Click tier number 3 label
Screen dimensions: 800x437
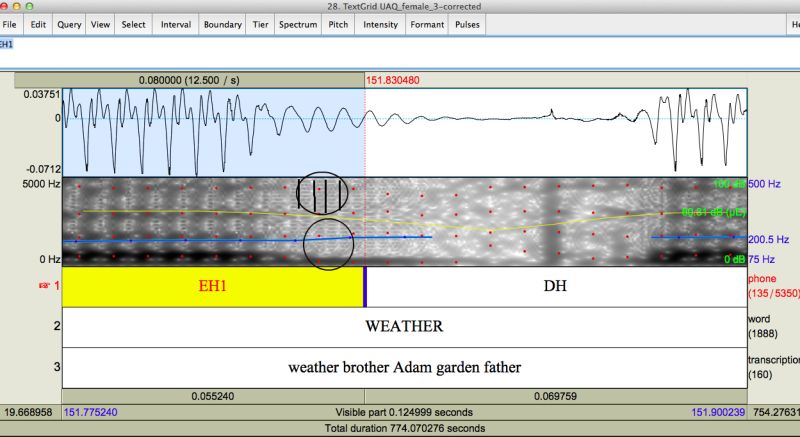(57, 367)
